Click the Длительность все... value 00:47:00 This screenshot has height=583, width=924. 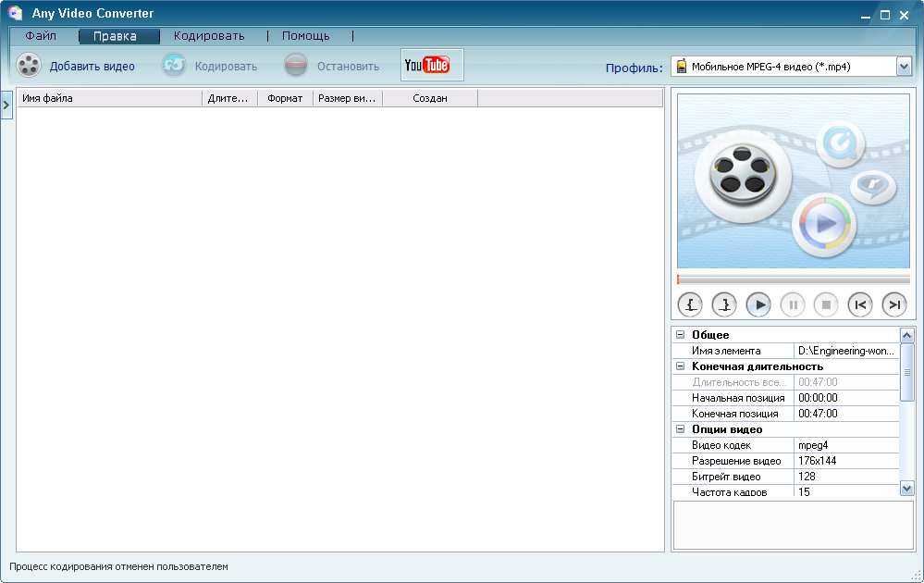tap(846, 381)
